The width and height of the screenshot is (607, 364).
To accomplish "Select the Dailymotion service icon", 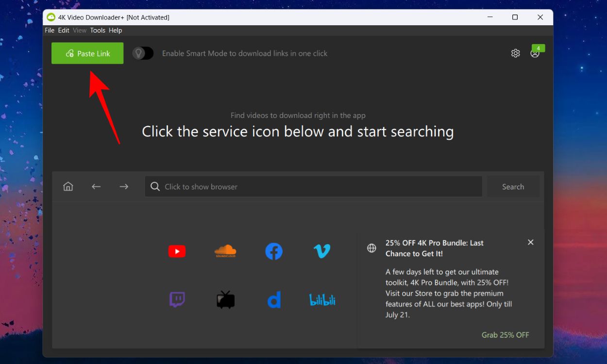I will (274, 299).
